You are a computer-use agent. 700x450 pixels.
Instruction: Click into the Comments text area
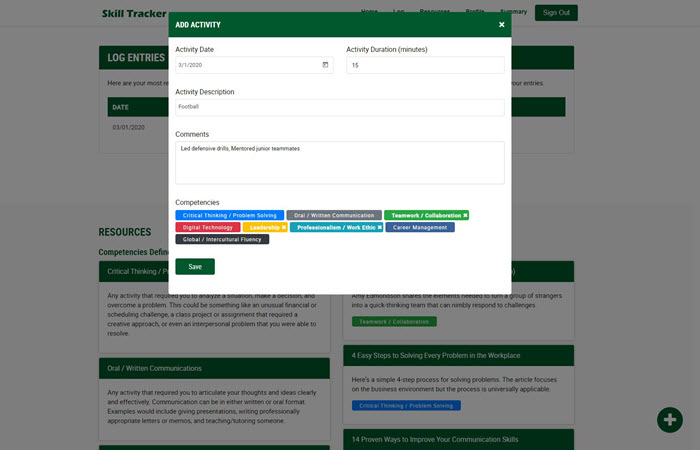pos(340,162)
